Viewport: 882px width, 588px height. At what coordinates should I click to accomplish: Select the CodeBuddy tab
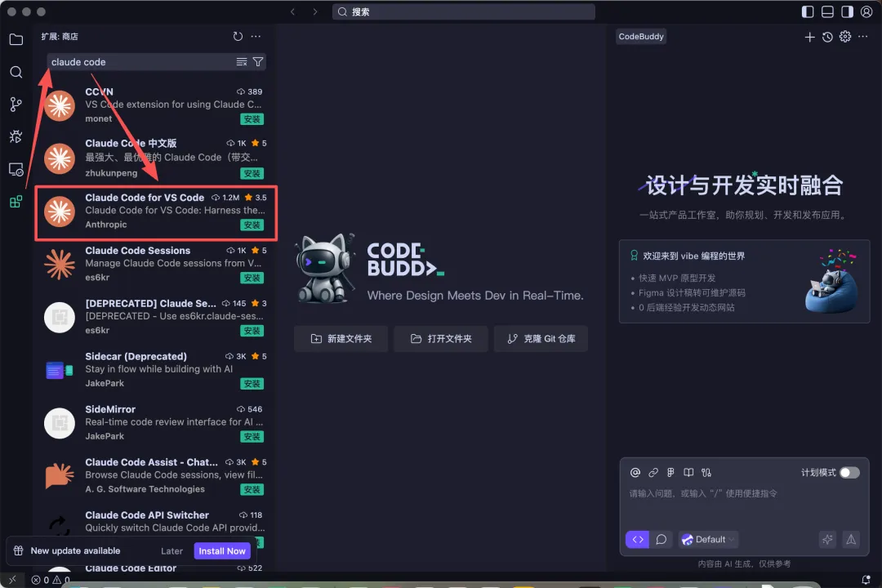641,37
